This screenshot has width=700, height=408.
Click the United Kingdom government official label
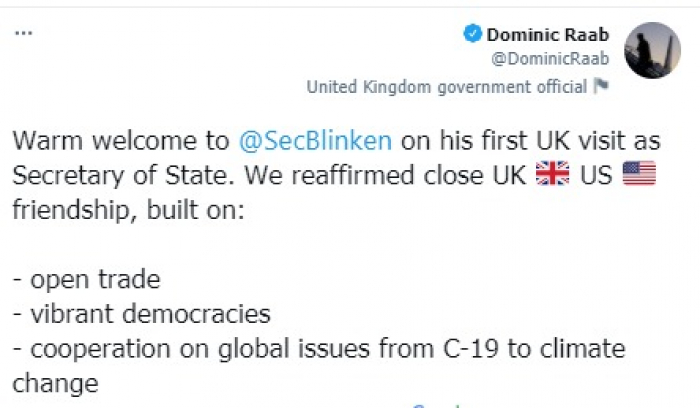point(446,87)
